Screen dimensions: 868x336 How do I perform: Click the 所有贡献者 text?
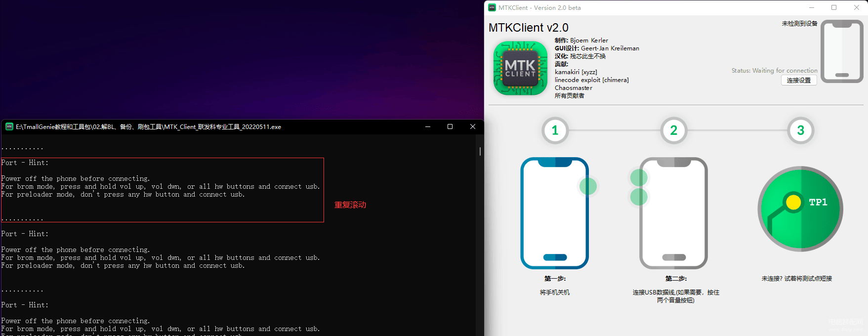(569, 96)
